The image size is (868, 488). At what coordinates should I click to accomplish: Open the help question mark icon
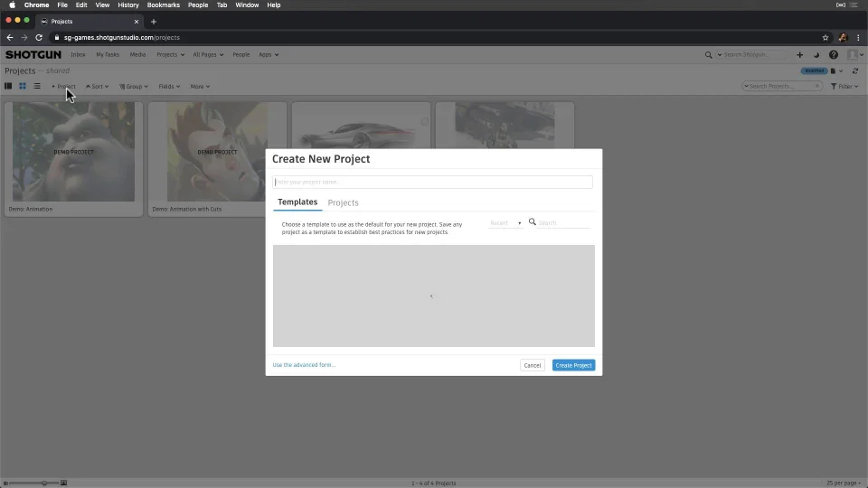[x=833, y=55]
